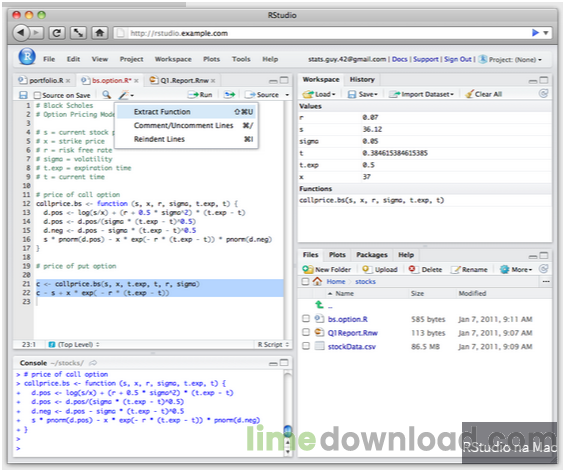This screenshot has height=470, width=564.
Task: Click the home folder icon in Files
Action: click(x=317, y=281)
